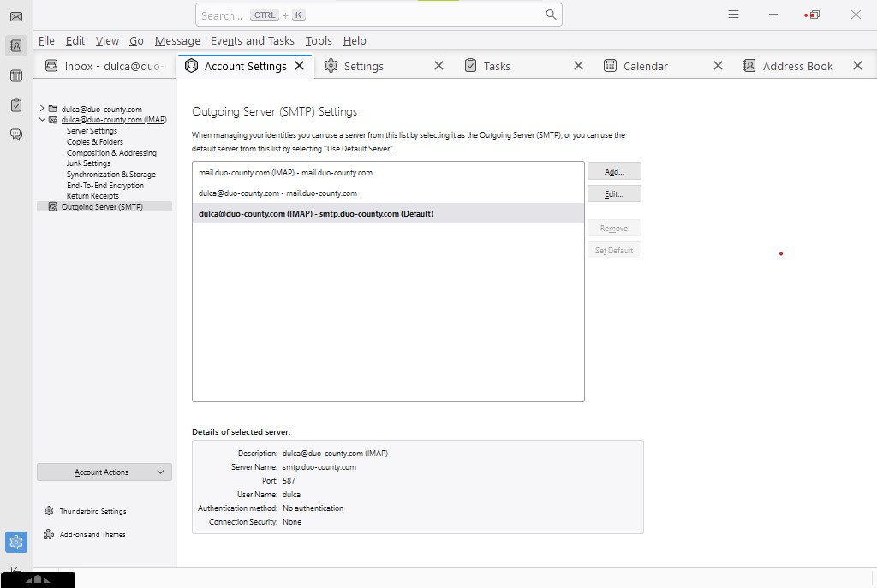
Task: Open the Account Actions dropdown
Action: 104,472
